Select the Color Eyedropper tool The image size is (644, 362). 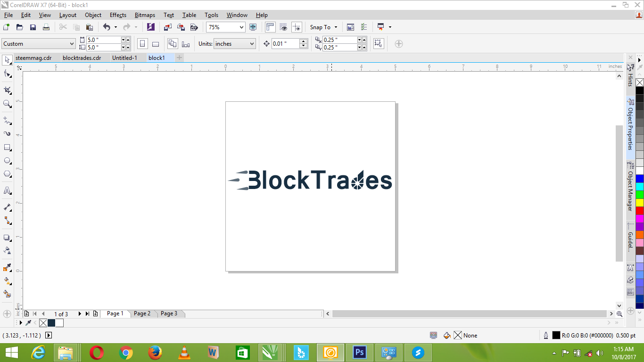click(7, 267)
